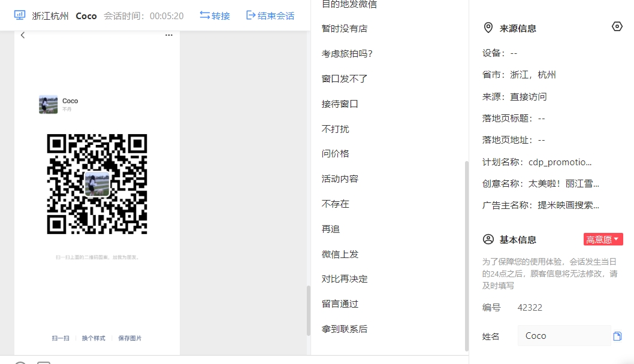Click the 来源 value 直接访问
The height and width of the screenshot is (364, 634).
[x=528, y=96]
